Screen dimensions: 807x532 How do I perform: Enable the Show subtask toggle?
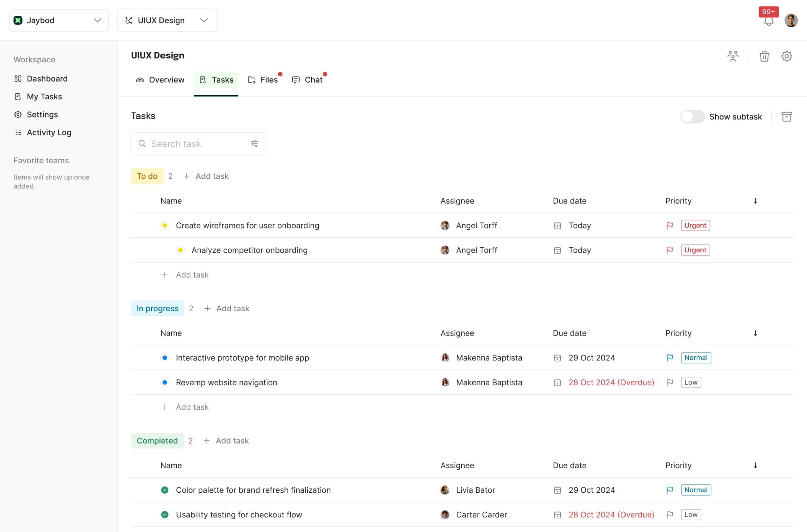click(692, 116)
